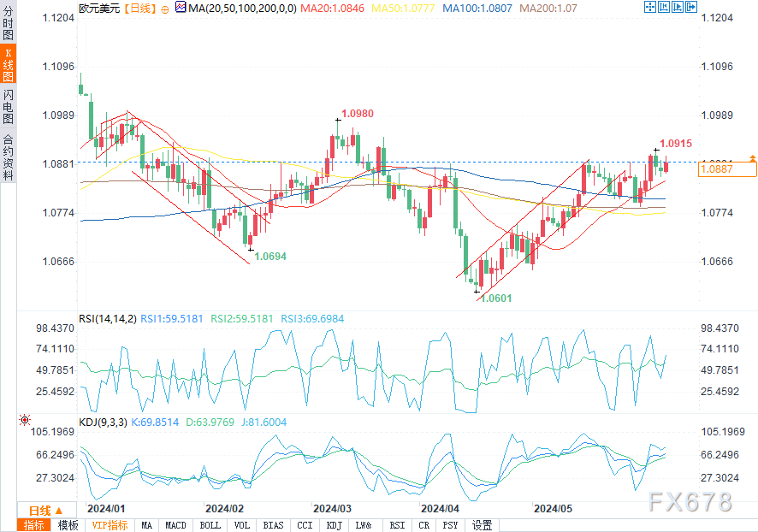Open 合约资料 contract info in sidebar

click(9, 157)
